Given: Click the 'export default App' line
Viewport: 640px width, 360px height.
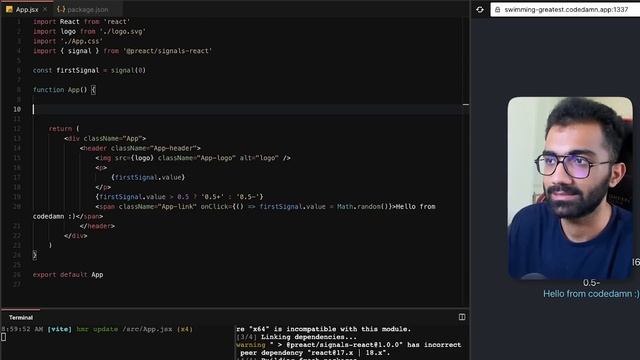Looking at the screenshot, I should tap(68, 275).
